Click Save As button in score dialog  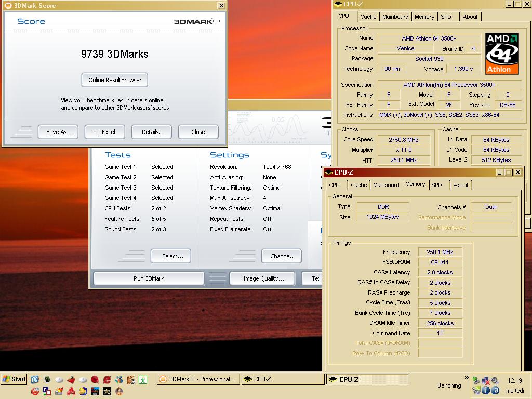point(59,132)
